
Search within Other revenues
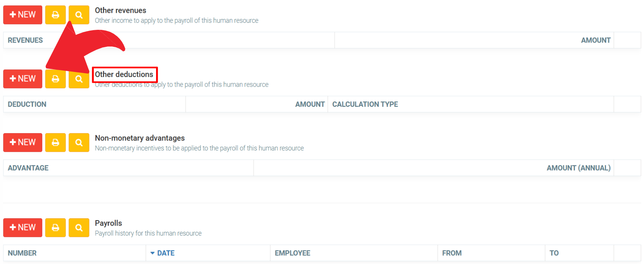point(79,15)
